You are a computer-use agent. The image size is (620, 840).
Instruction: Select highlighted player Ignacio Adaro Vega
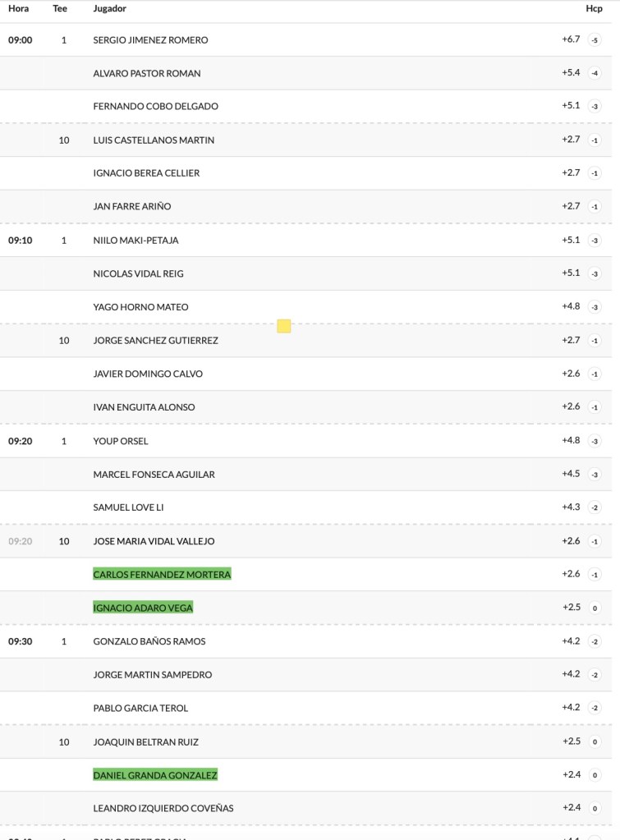(x=143, y=608)
